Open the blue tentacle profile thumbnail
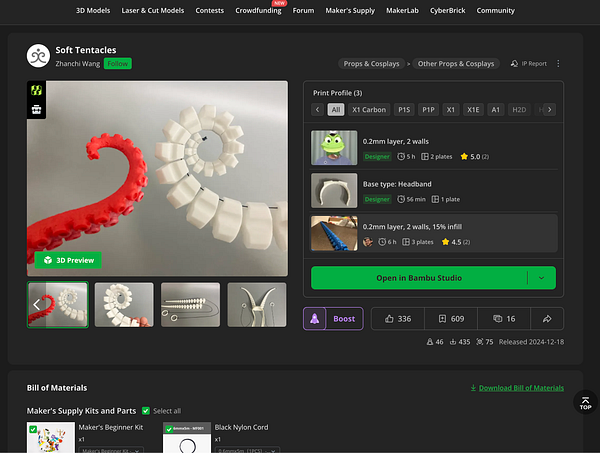This screenshot has height=453, width=600. click(x=334, y=233)
